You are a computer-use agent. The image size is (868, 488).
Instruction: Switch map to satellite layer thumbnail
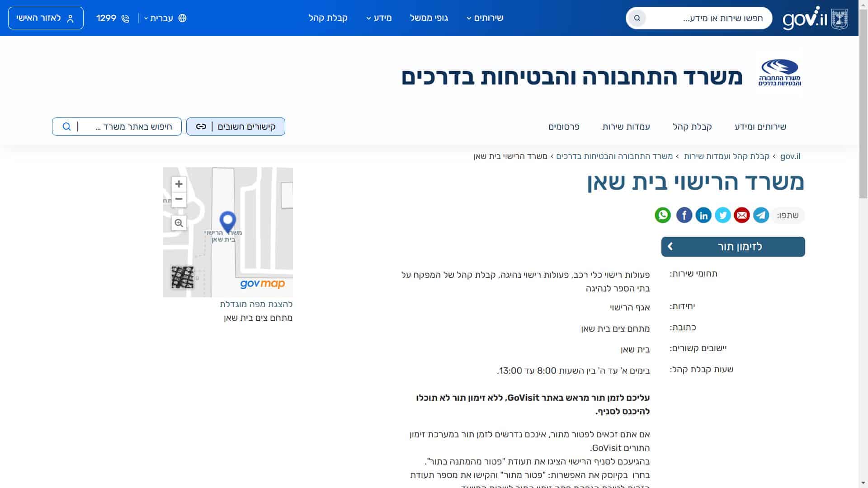182,277
